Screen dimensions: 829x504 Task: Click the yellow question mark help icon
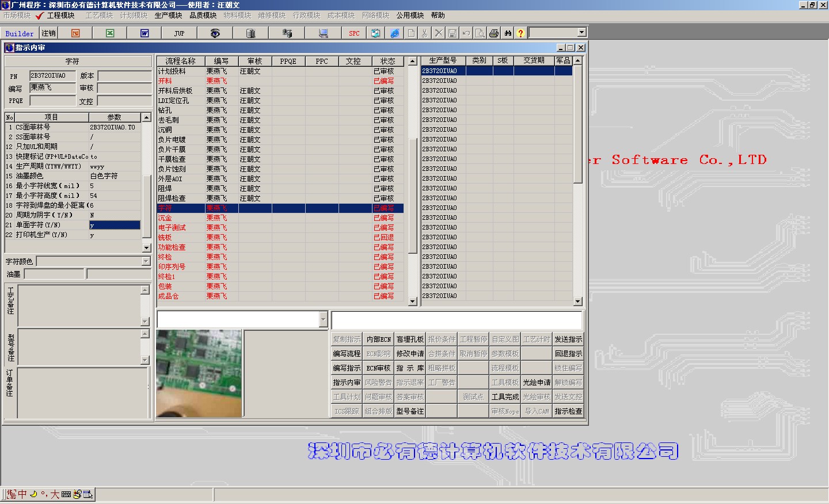pos(520,33)
